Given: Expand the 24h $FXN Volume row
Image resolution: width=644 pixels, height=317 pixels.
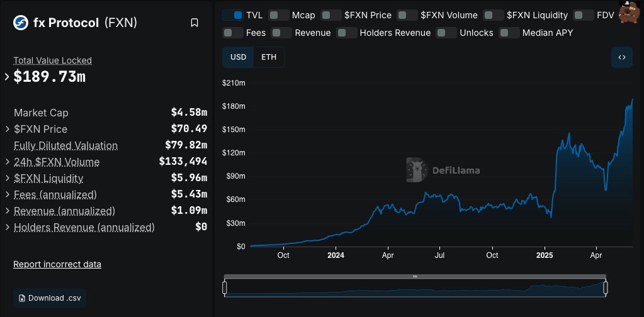Looking at the screenshot, I should click(x=8, y=162).
